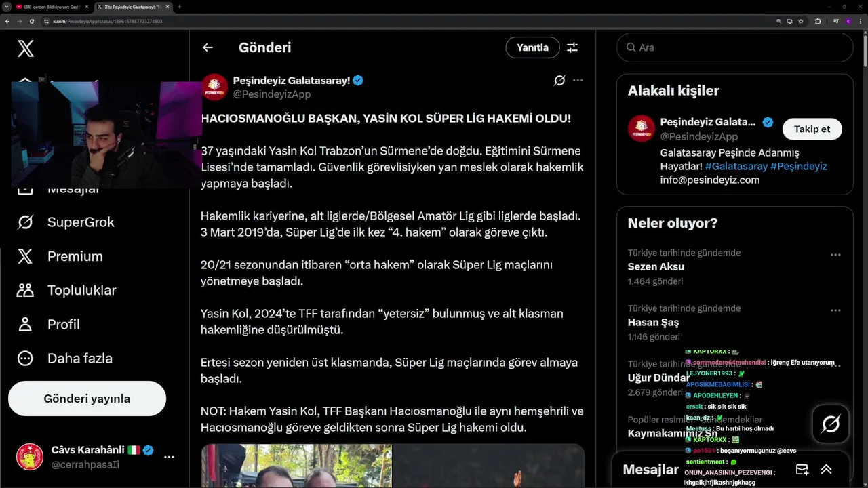This screenshot has width=868, height=488.
Task: Compose new message icon in Mesajlar bar
Action: tap(802, 469)
